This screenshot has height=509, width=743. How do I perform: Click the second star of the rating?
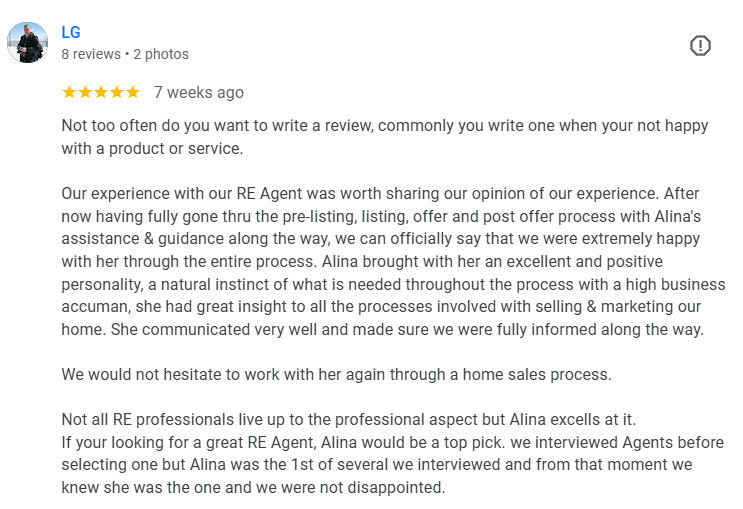tap(85, 92)
